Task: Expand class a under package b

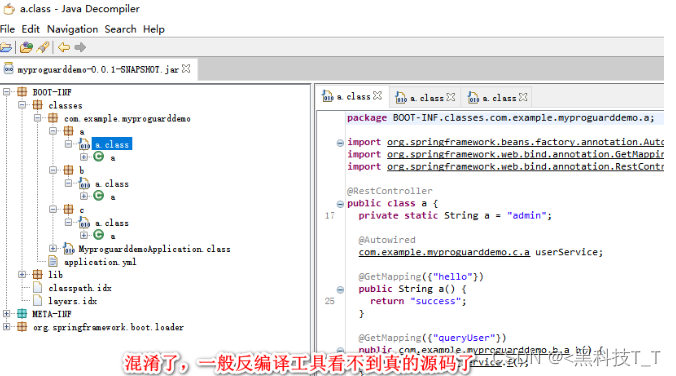Action: tap(84, 196)
